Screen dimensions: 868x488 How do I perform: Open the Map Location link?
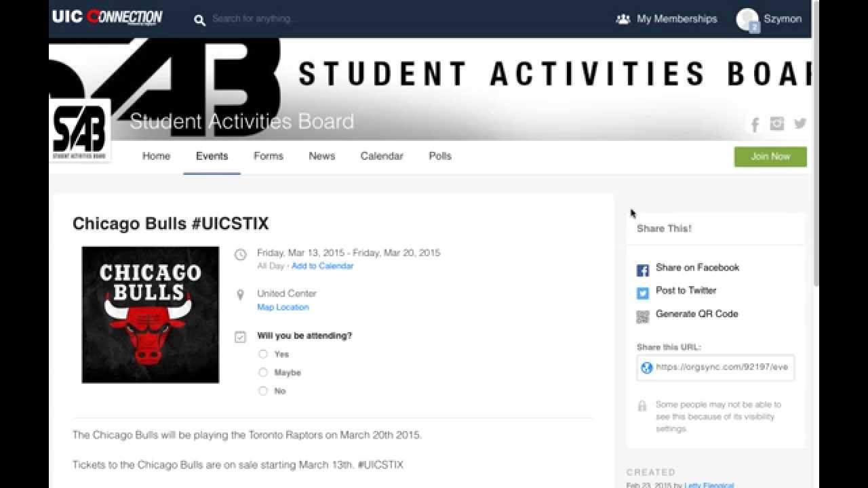(283, 307)
